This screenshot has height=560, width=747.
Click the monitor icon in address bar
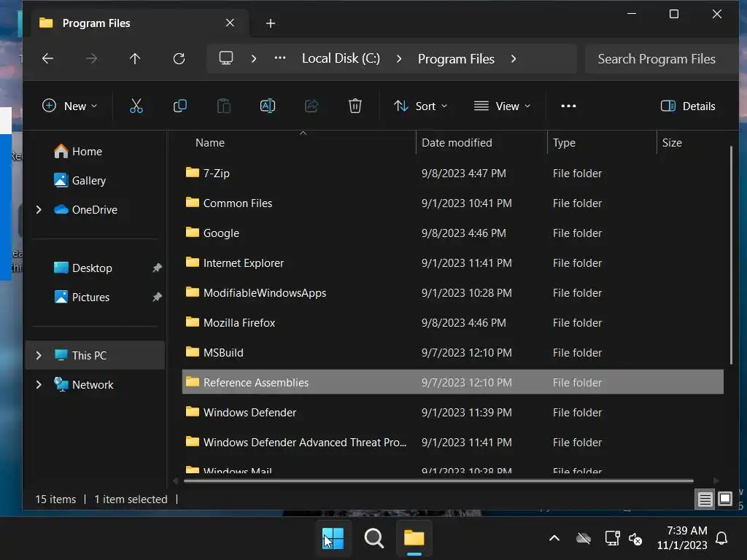pos(226,58)
